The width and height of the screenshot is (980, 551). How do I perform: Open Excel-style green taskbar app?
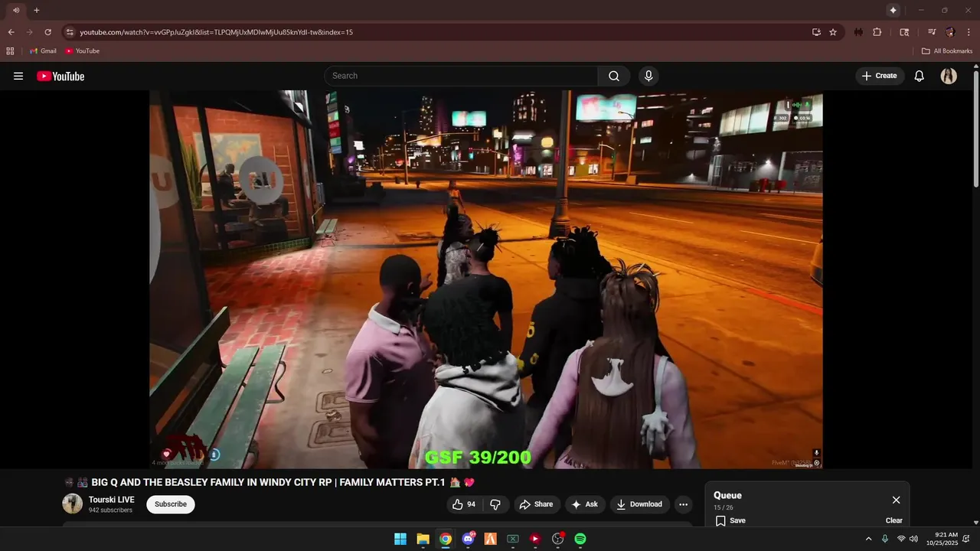coord(513,539)
